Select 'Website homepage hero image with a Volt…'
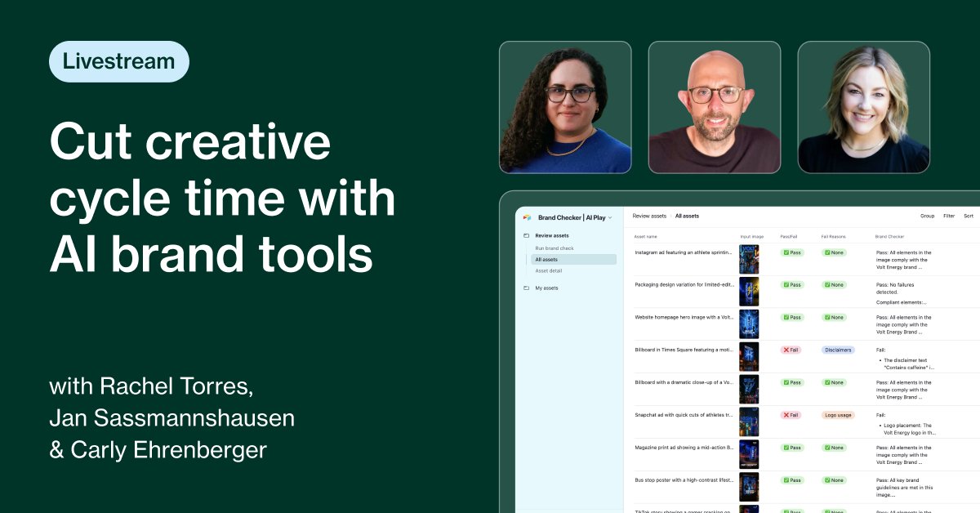The height and width of the screenshot is (513, 980). [684, 317]
